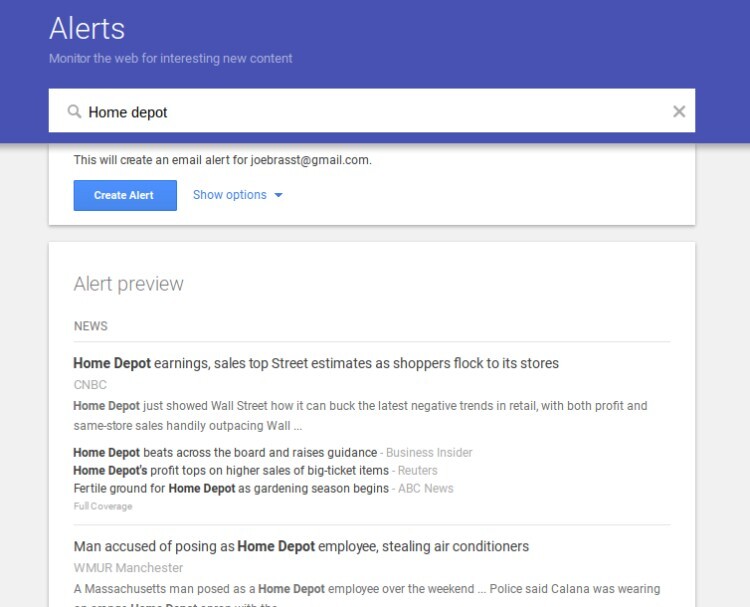Screen dimensions: 750x607
Task: Click the NEWS section heading
Action: click(90, 326)
